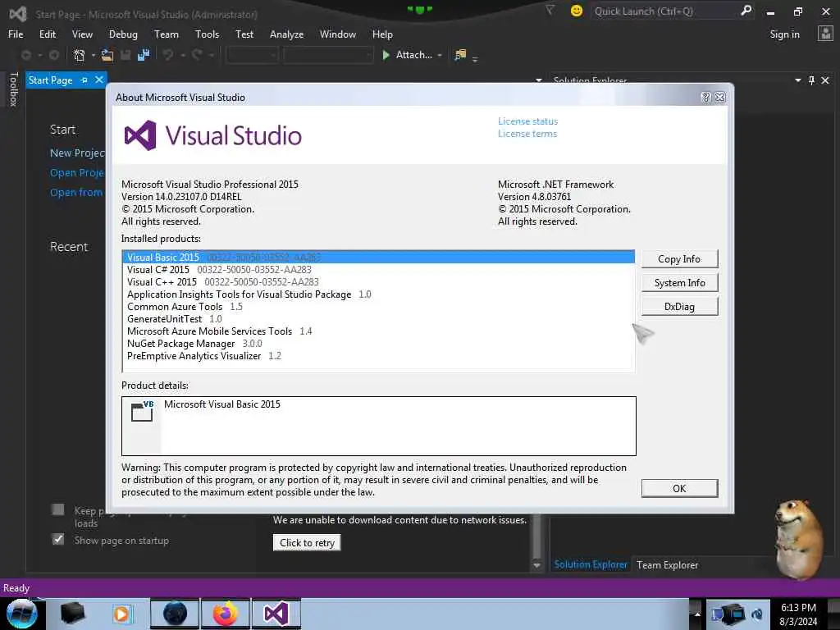
Task: Click the Redo toolbar icon
Action: pyautogui.click(x=197, y=55)
